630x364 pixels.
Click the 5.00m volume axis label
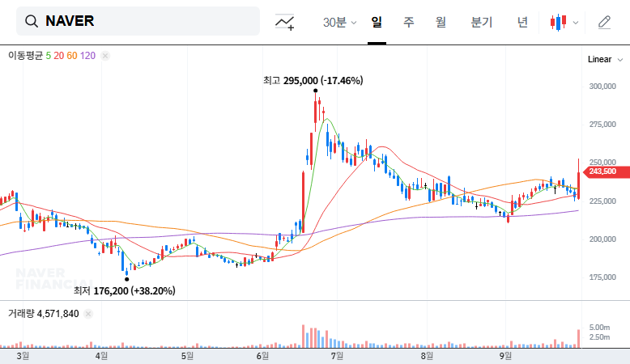(599, 328)
